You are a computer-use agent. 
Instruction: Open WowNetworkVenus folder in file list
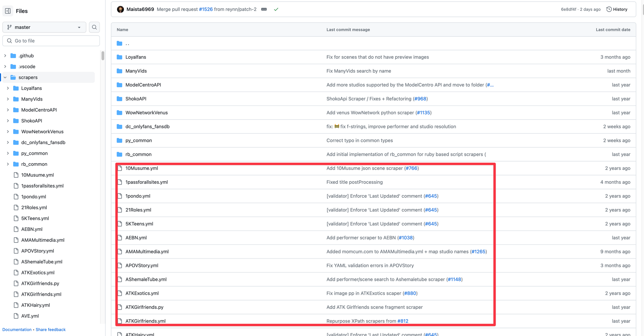point(147,113)
